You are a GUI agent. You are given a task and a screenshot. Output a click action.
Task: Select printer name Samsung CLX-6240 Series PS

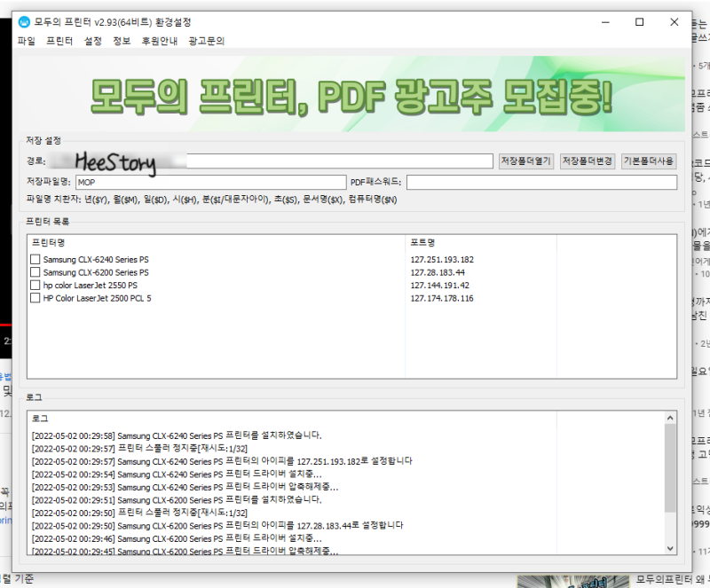[96, 260]
